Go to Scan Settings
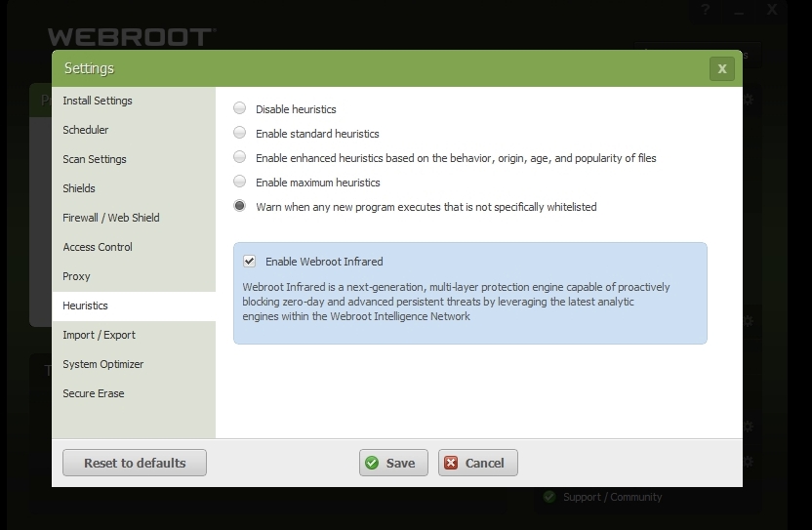Screen dimensions: 812x530 click(95, 159)
